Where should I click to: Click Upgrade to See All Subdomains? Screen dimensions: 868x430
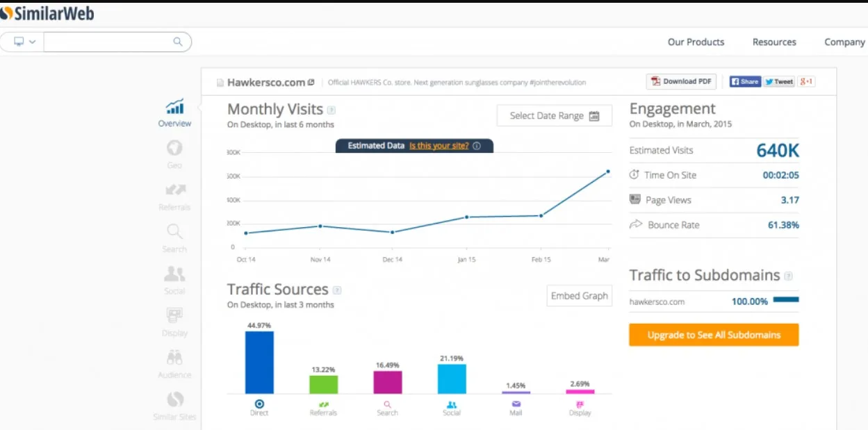(x=714, y=335)
